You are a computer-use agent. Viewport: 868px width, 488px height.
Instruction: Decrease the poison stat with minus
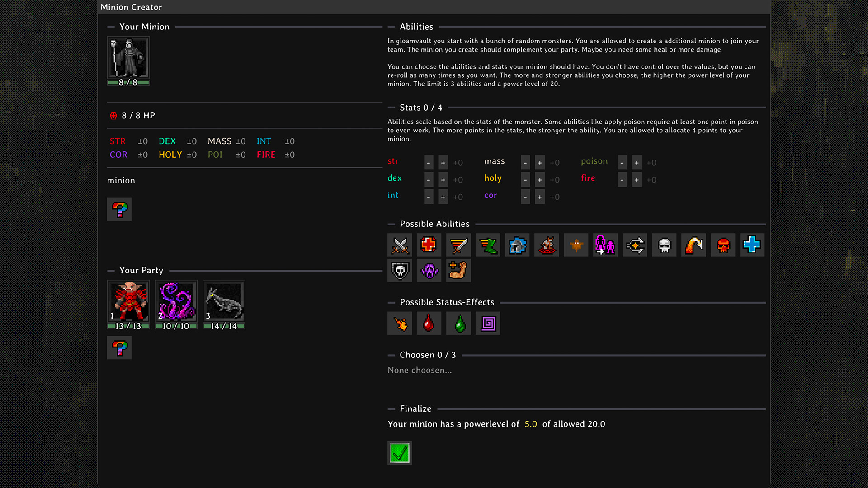[x=622, y=162]
